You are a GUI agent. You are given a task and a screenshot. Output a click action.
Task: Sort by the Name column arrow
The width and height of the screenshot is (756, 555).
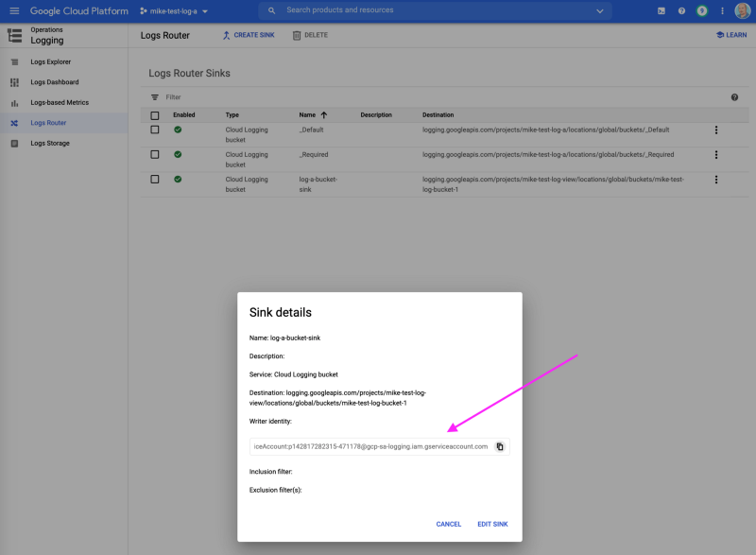pyautogui.click(x=324, y=115)
